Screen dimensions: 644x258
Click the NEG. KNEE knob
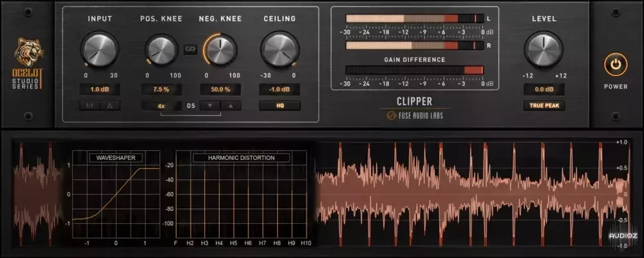(x=220, y=50)
